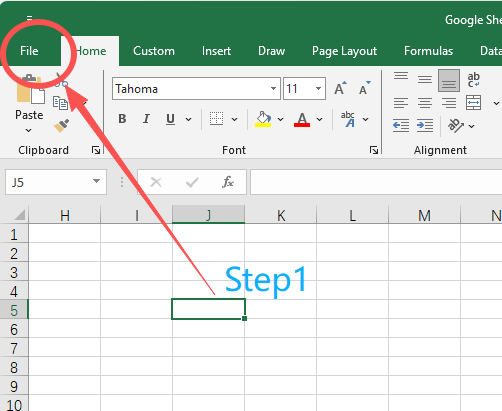This screenshot has height=411, width=502.
Task: Open the Insert ribbon tab
Action: click(216, 51)
